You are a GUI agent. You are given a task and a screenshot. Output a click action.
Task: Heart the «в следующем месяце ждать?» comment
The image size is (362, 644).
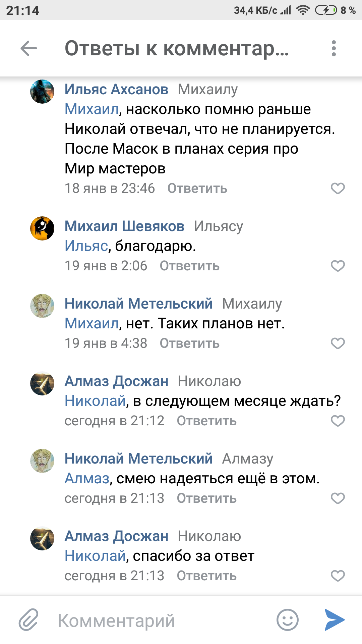[338, 421]
